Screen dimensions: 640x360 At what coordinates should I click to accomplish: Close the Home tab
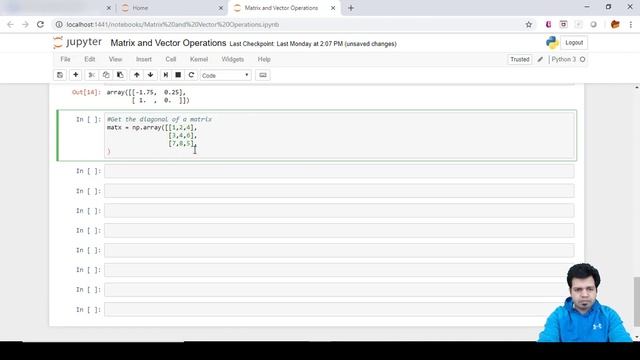(221, 8)
